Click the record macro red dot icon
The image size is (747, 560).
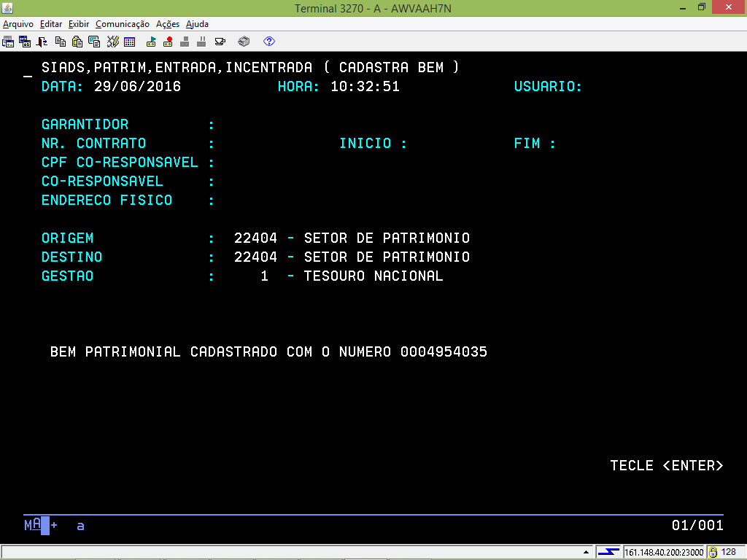[168, 42]
